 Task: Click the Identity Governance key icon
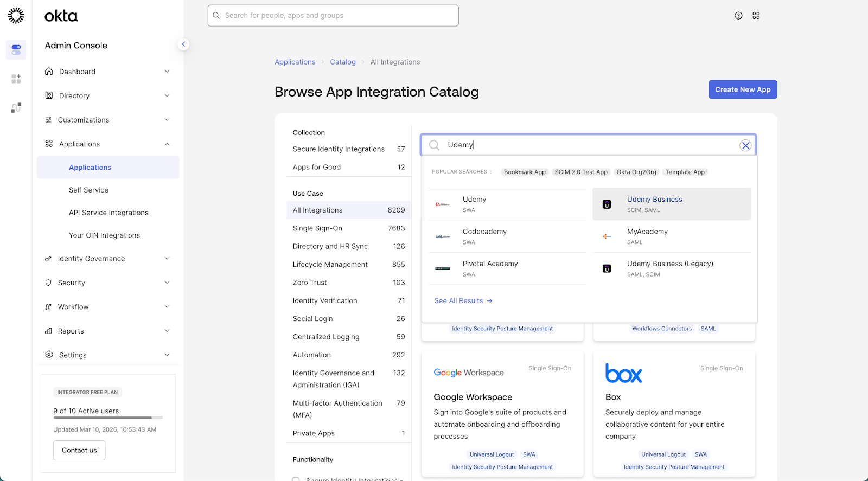48,259
